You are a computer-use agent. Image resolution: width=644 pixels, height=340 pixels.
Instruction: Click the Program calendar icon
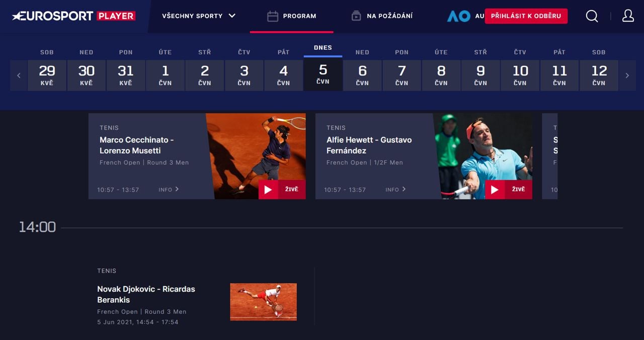click(x=273, y=16)
